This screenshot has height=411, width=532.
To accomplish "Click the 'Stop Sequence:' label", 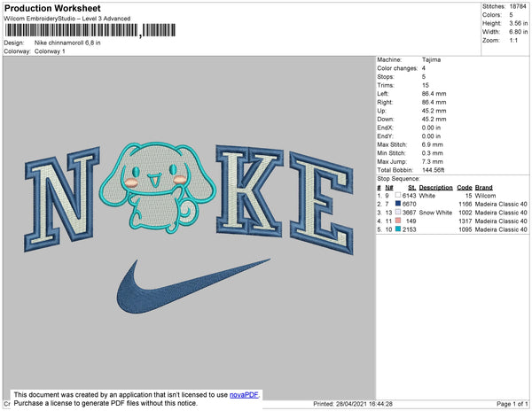I will pyautogui.click(x=399, y=179).
